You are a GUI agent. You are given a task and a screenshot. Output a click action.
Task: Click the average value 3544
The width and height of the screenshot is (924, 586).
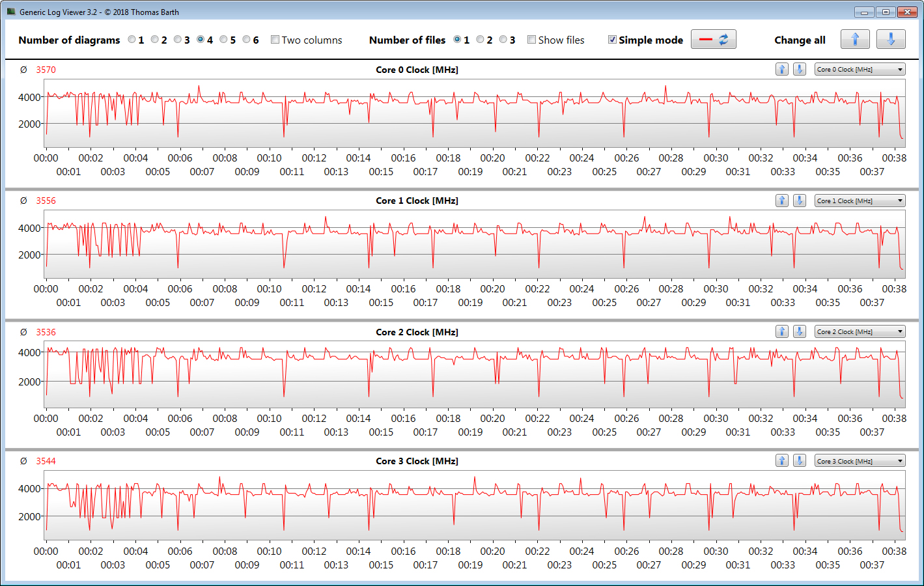click(46, 461)
